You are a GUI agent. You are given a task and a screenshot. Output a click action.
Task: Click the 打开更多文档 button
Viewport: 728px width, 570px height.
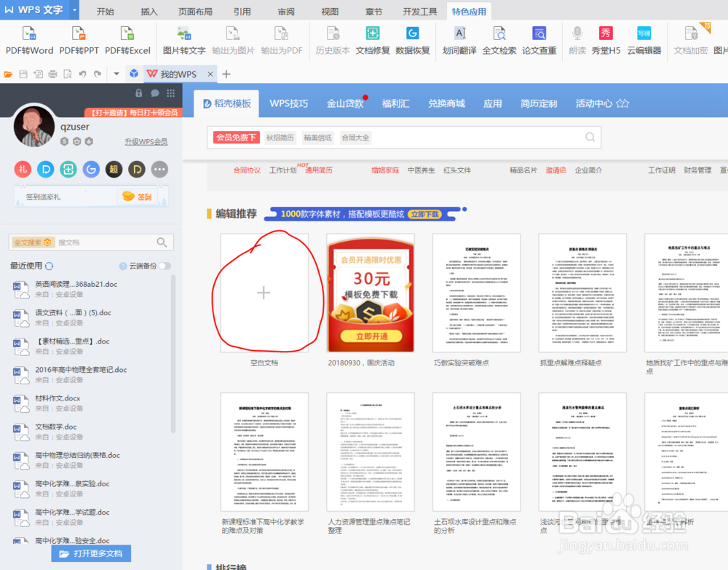(x=91, y=553)
